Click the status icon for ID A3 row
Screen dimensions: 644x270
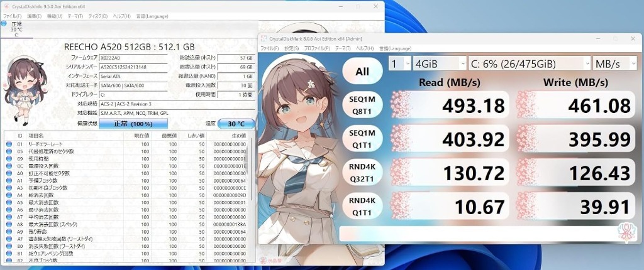tap(9, 188)
